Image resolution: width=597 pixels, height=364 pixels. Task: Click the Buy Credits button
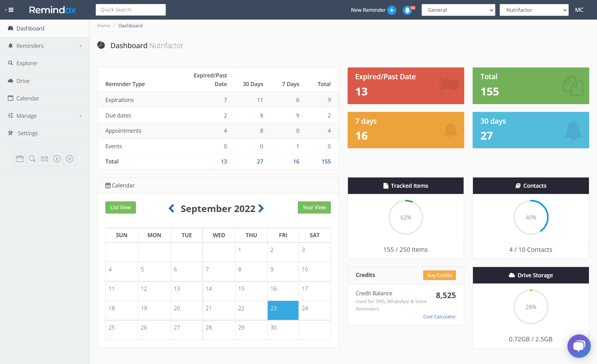tap(439, 275)
